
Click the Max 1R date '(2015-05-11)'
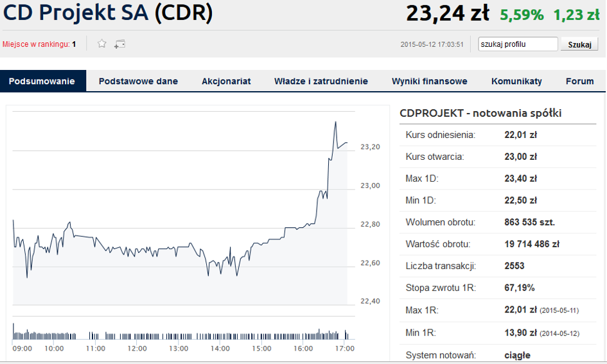click(559, 311)
